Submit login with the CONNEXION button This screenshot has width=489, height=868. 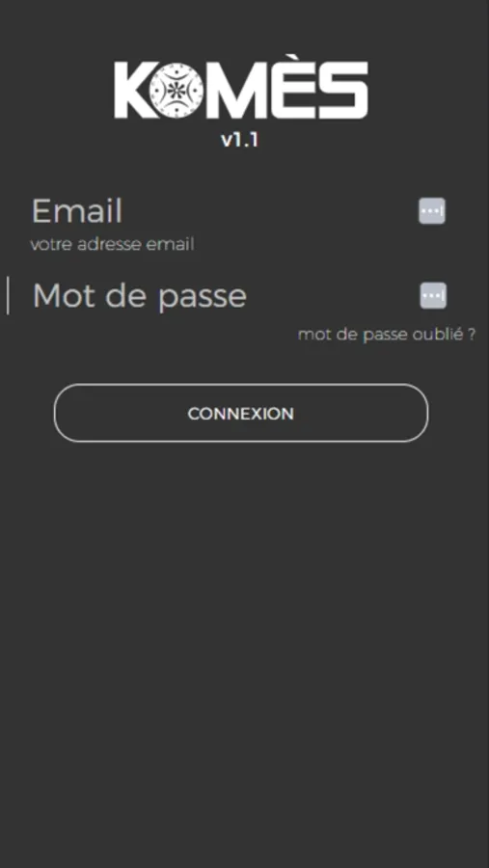click(241, 413)
